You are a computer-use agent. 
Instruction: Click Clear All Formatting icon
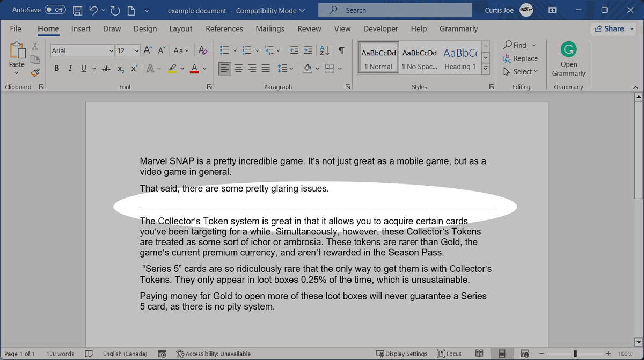202,50
